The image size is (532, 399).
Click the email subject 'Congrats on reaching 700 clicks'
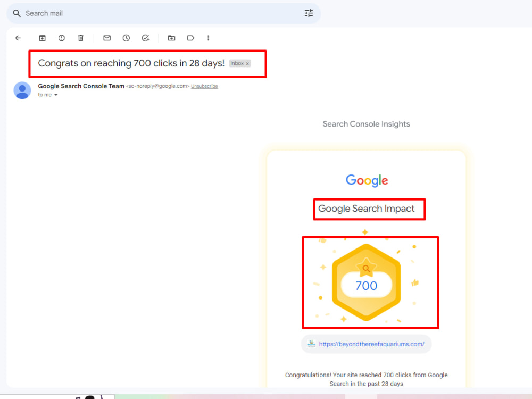tap(131, 63)
